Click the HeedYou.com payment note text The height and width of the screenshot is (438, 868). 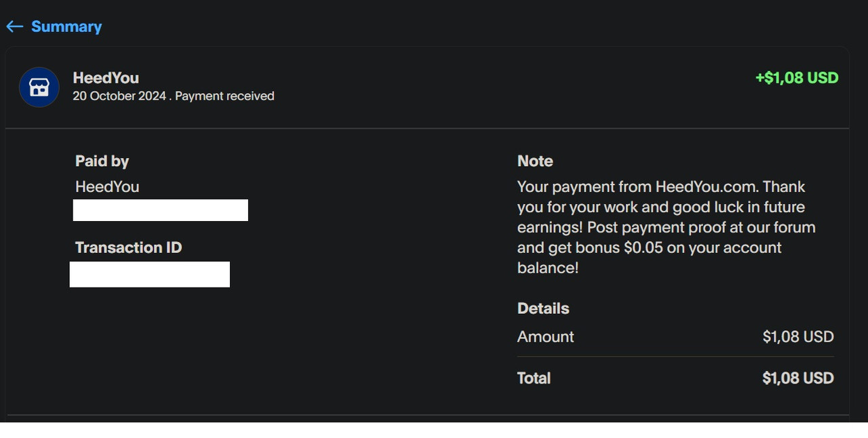pyautogui.click(x=667, y=227)
